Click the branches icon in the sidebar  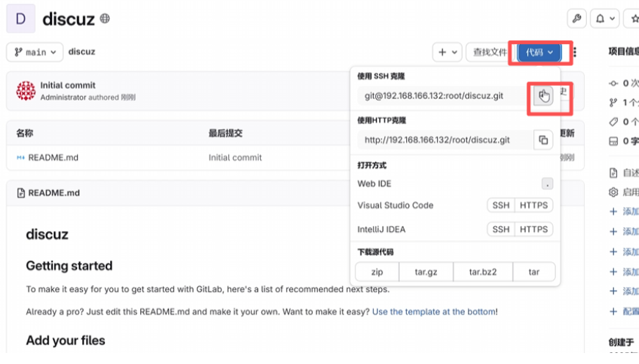coord(613,103)
